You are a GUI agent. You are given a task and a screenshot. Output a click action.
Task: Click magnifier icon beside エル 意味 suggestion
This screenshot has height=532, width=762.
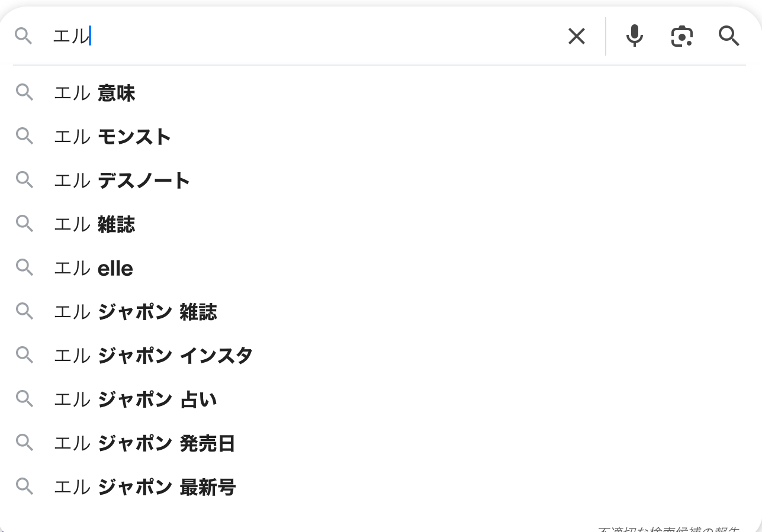pos(24,92)
